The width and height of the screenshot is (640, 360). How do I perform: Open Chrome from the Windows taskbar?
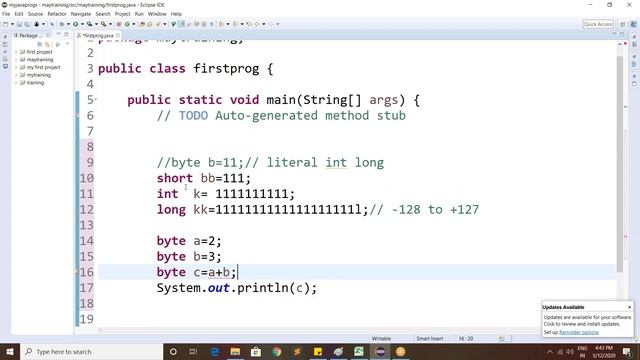[277, 351]
